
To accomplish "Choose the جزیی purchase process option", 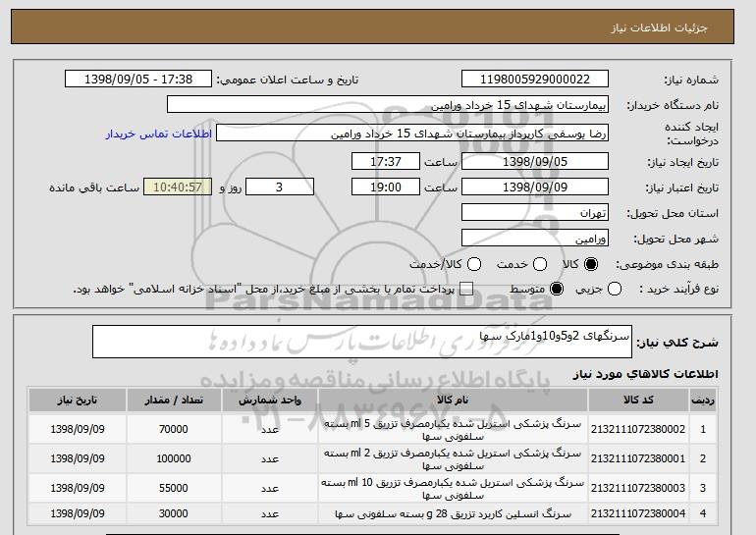I will pyautogui.click(x=615, y=290).
